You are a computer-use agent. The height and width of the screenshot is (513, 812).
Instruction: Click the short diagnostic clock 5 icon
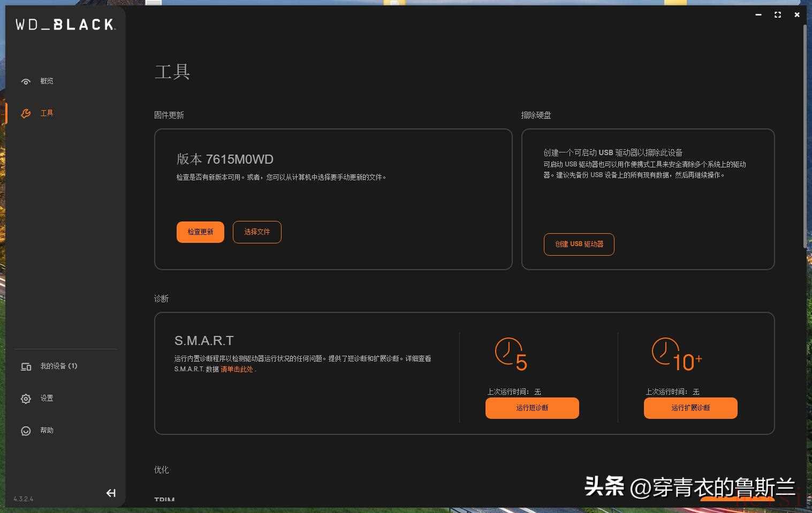pos(511,354)
